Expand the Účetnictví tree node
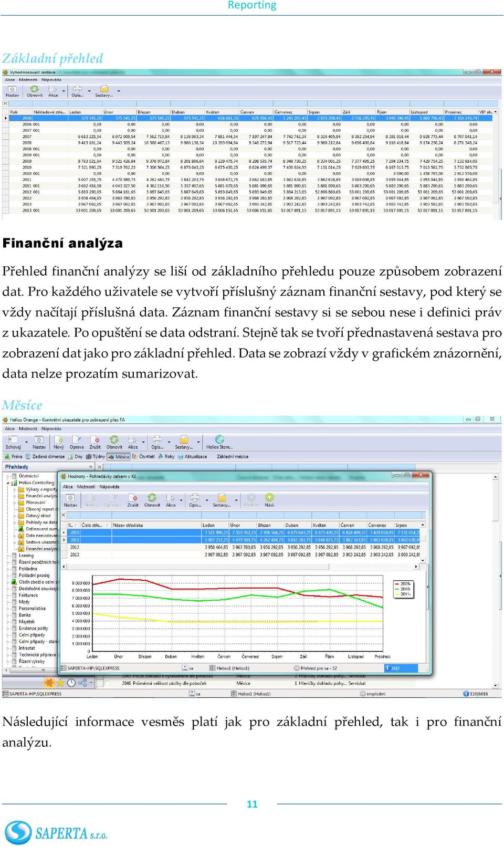Image resolution: width=504 pixels, height=847 pixels. [x=8, y=476]
